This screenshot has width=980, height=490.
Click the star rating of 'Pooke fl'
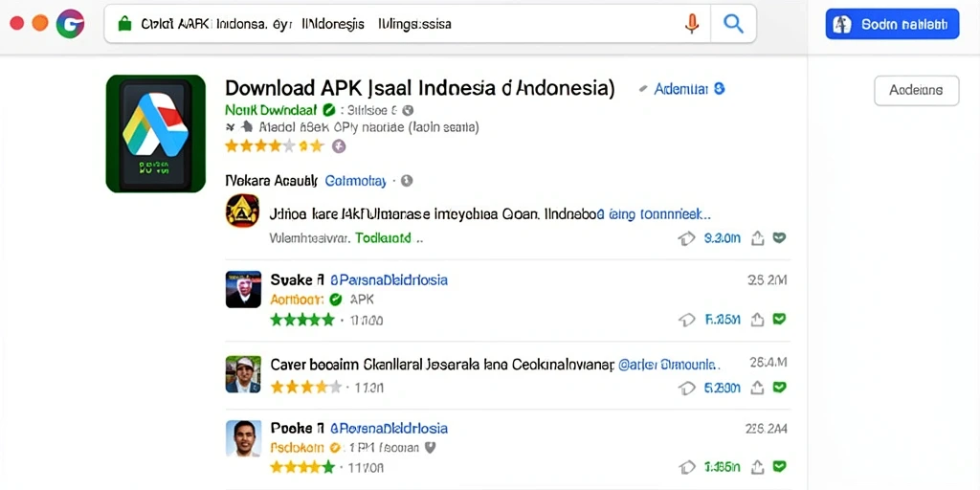coord(302,467)
